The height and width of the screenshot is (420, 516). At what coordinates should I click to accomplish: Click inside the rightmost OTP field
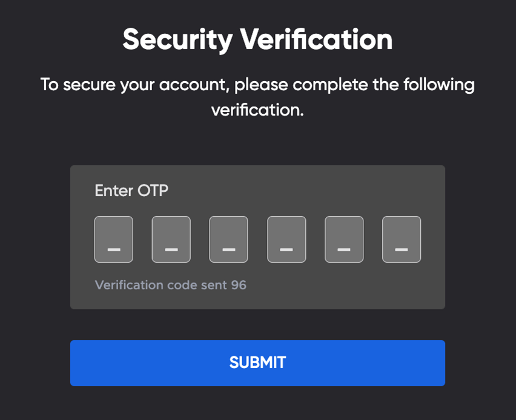click(x=401, y=239)
